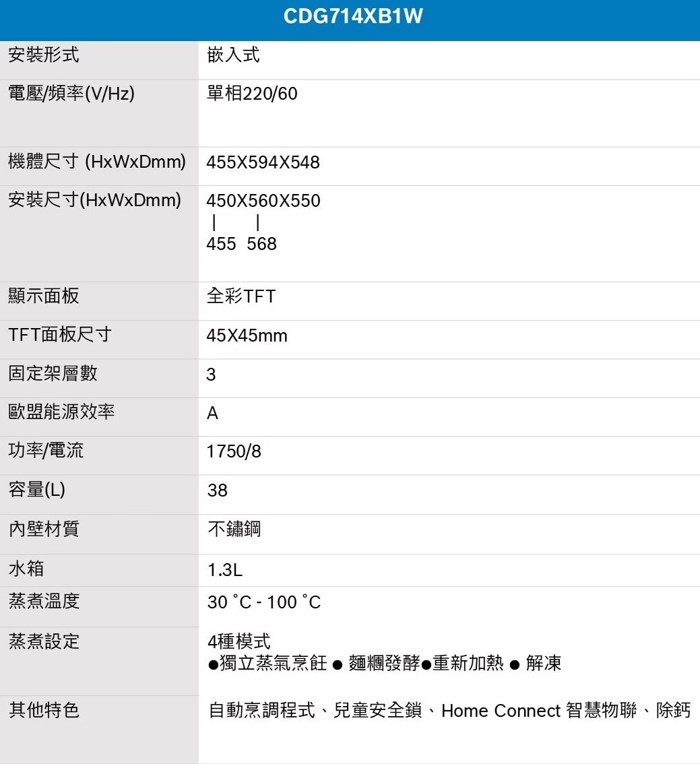
Task: Click the 解凍 mode text
Action: [x=544, y=663]
